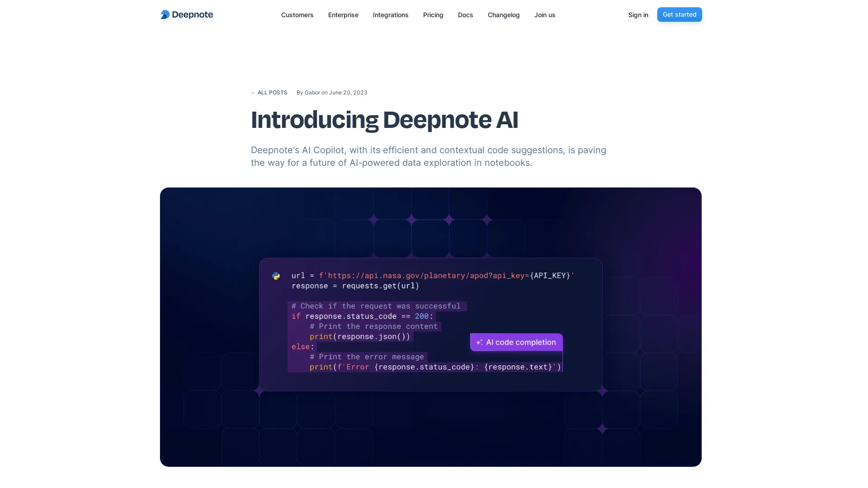Go to Integrations
The width and height of the screenshot is (868, 488).
point(391,15)
